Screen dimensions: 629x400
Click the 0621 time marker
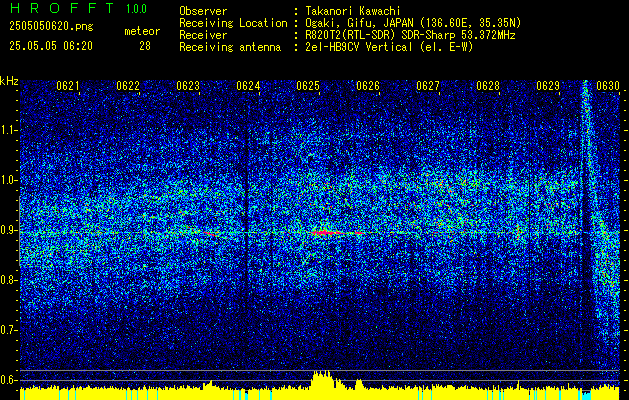click(67, 86)
